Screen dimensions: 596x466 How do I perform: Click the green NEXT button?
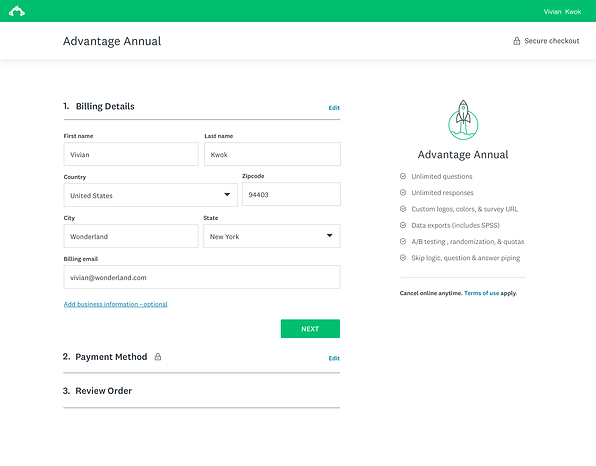click(x=310, y=328)
